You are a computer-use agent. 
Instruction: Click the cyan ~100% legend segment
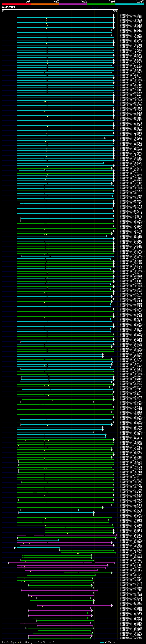[x=130, y=4]
